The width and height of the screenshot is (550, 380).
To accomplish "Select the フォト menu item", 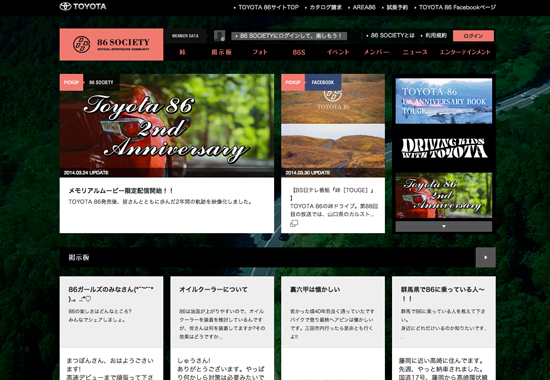I will pos(260,52).
